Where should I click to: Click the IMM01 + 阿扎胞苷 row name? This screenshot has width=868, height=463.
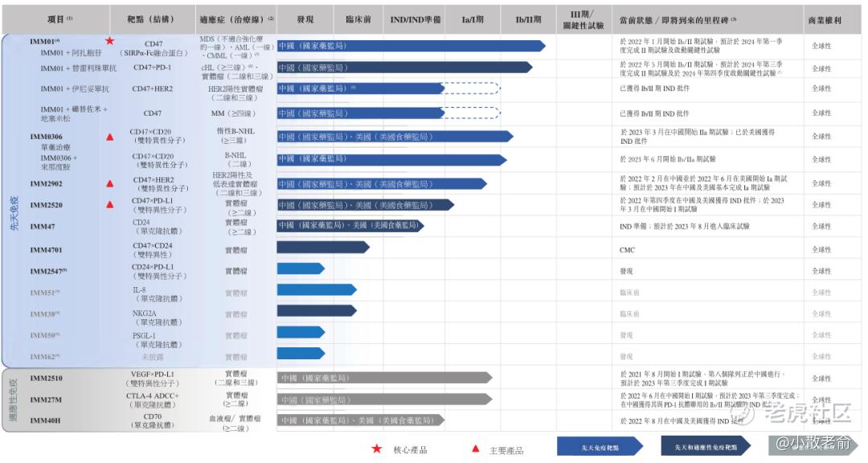point(71,52)
